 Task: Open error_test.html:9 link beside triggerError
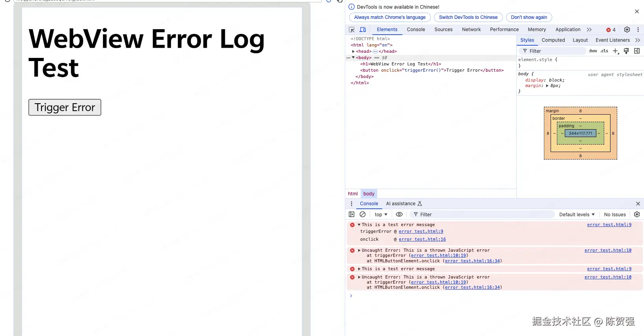pyautogui.click(x=421, y=232)
